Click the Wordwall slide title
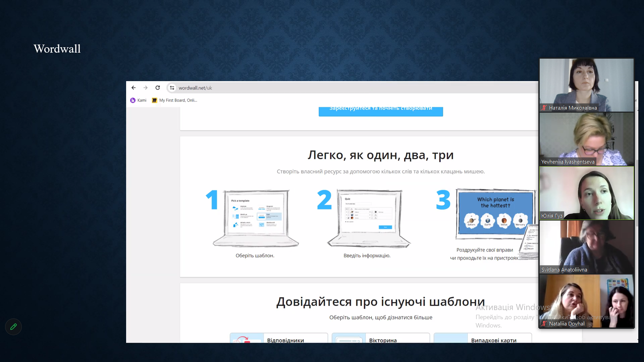Viewport: 644px width, 362px height. coord(57,49)
